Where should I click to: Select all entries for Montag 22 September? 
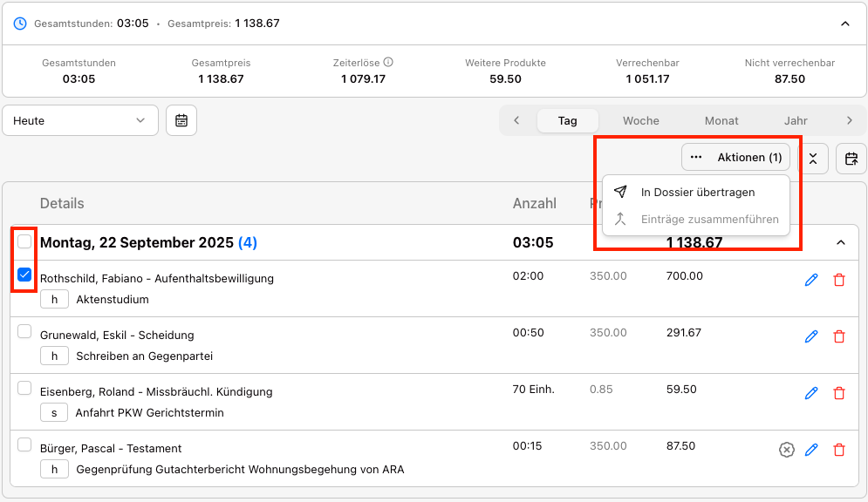pos(24,241)
